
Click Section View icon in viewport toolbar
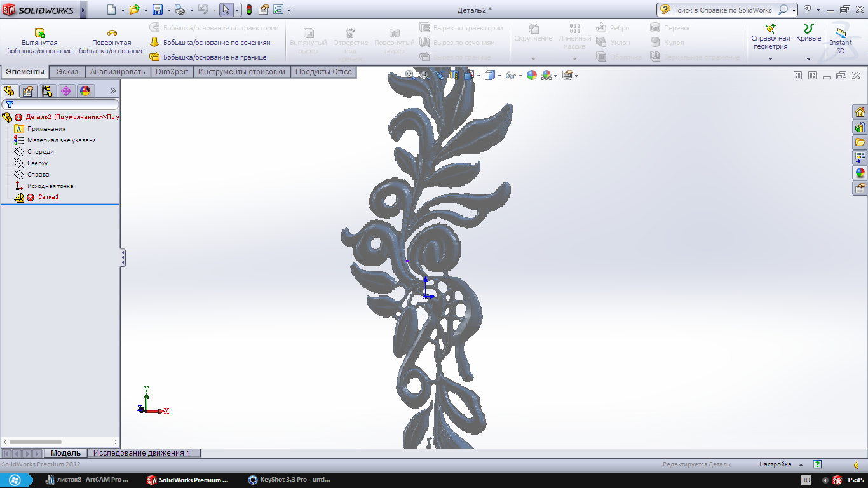tap(454, 75)
